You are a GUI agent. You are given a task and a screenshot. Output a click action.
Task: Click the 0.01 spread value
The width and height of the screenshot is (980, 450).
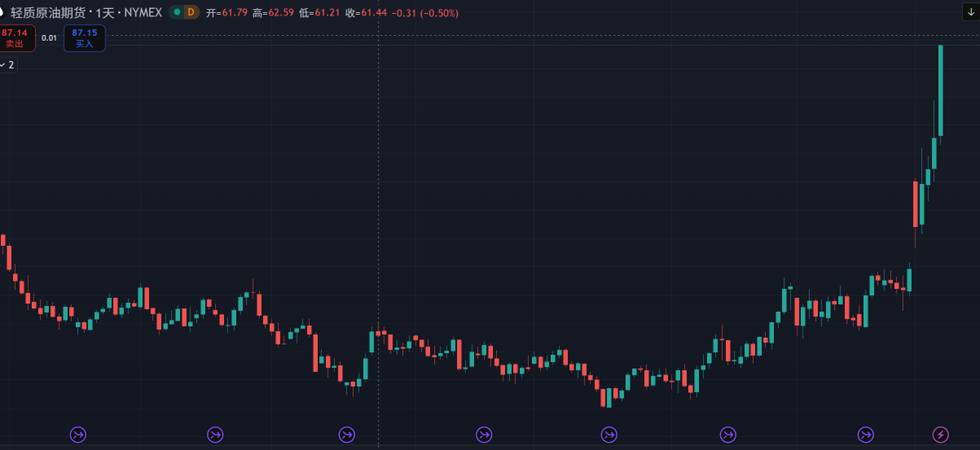(49, 38)
